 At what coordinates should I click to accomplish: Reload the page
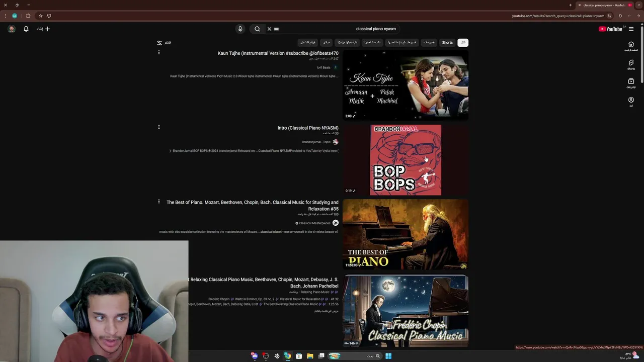[x=620, y=16]
